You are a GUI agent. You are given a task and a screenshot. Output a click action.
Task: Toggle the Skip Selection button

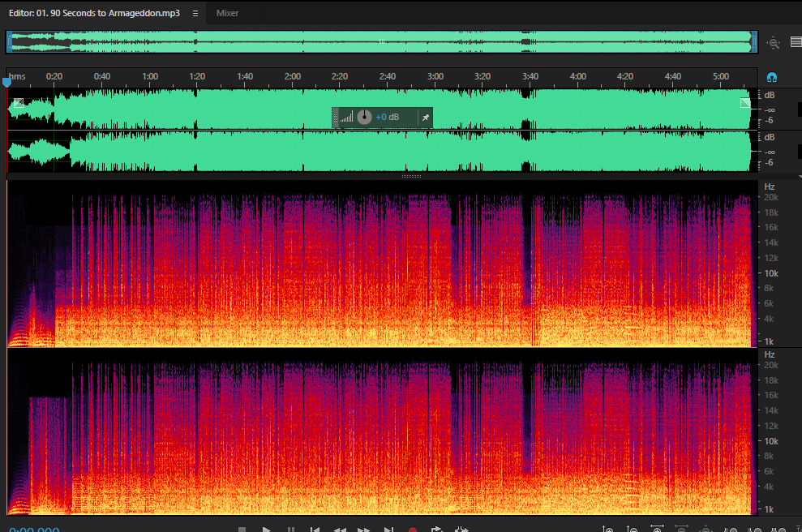[461, 530]
